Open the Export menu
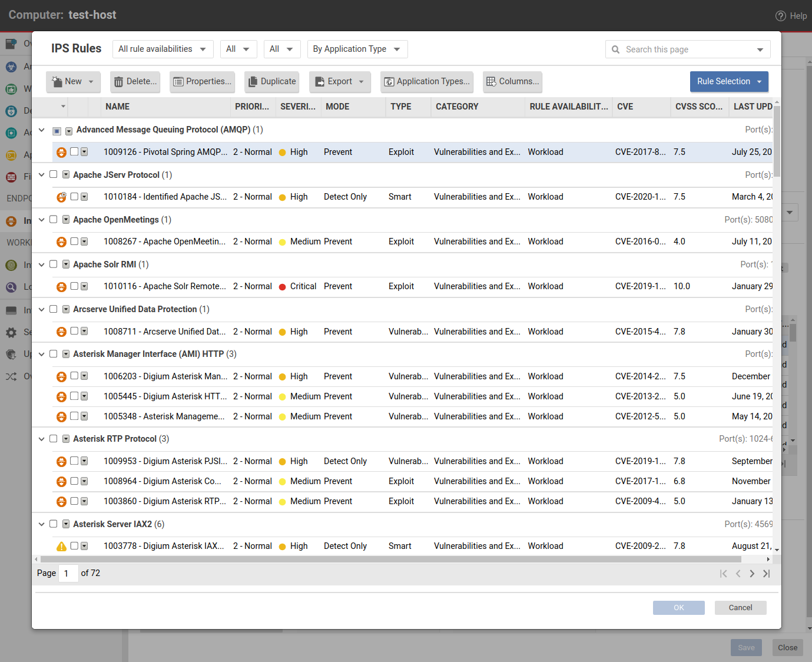This screenshot has height=662, width=812. tap(340, 82)
